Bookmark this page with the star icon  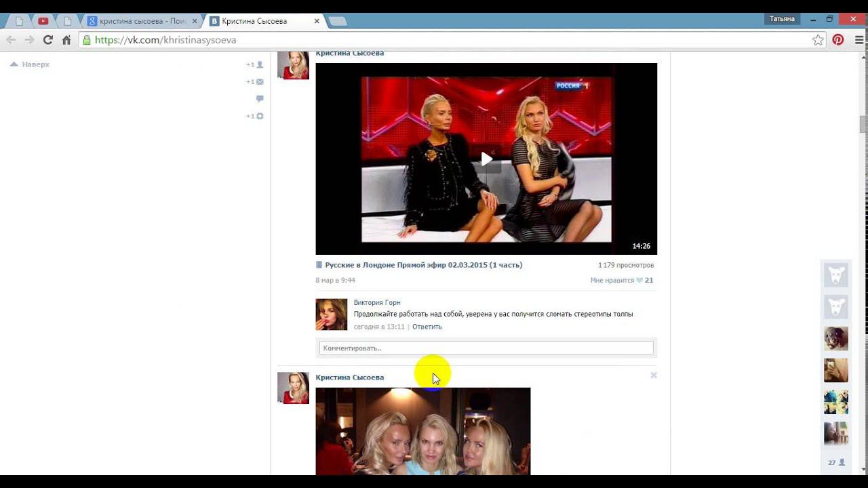818,40
